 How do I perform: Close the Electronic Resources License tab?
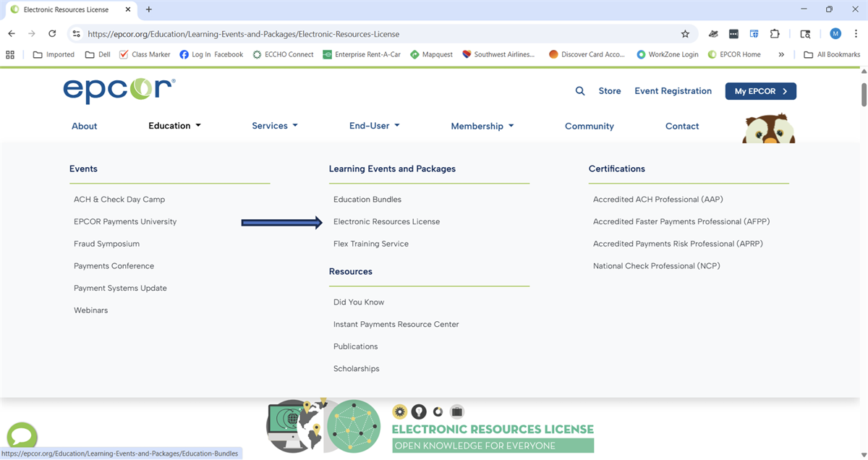[129, 9]
